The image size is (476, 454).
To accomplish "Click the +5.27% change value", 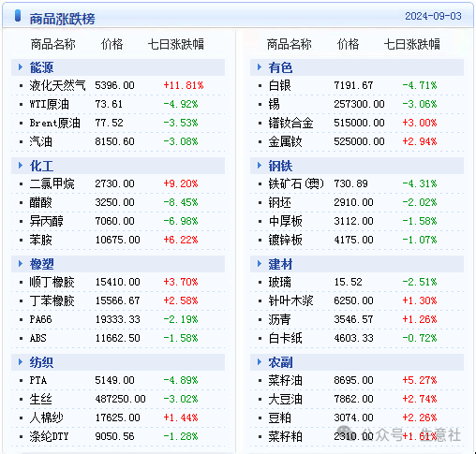I will [x=420, y=380].
